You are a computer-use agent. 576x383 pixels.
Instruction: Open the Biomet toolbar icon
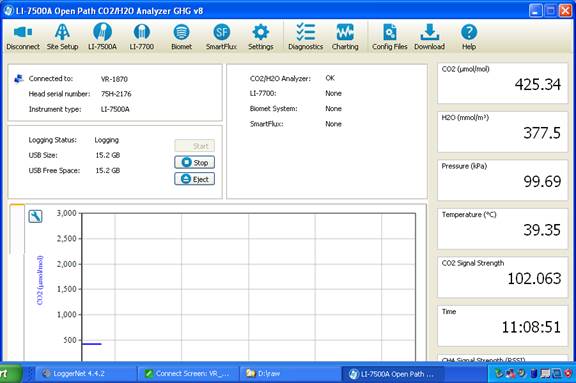[181, 37]
